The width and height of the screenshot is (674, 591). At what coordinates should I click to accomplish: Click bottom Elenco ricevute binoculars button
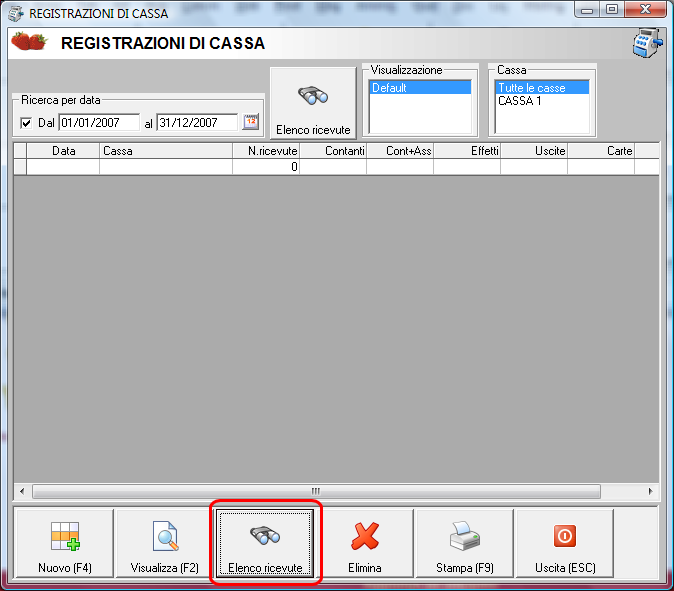click(x=265, y=544)
